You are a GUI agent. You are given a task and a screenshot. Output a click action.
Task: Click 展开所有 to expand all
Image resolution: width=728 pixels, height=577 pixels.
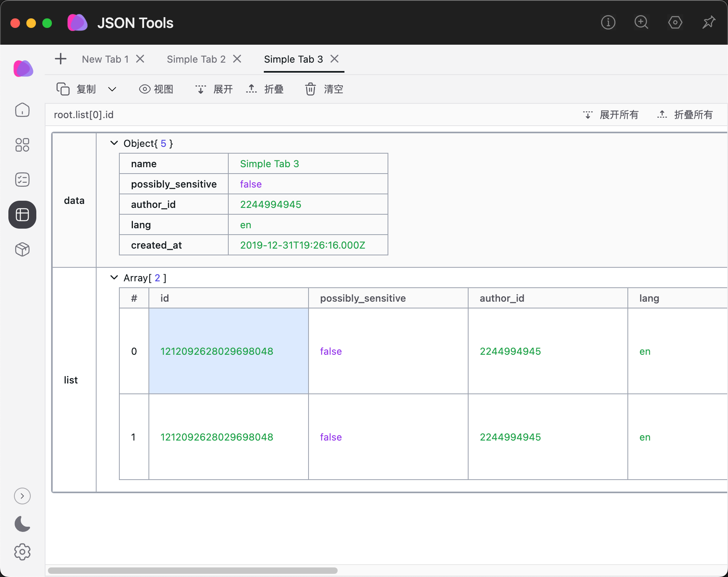610,115
